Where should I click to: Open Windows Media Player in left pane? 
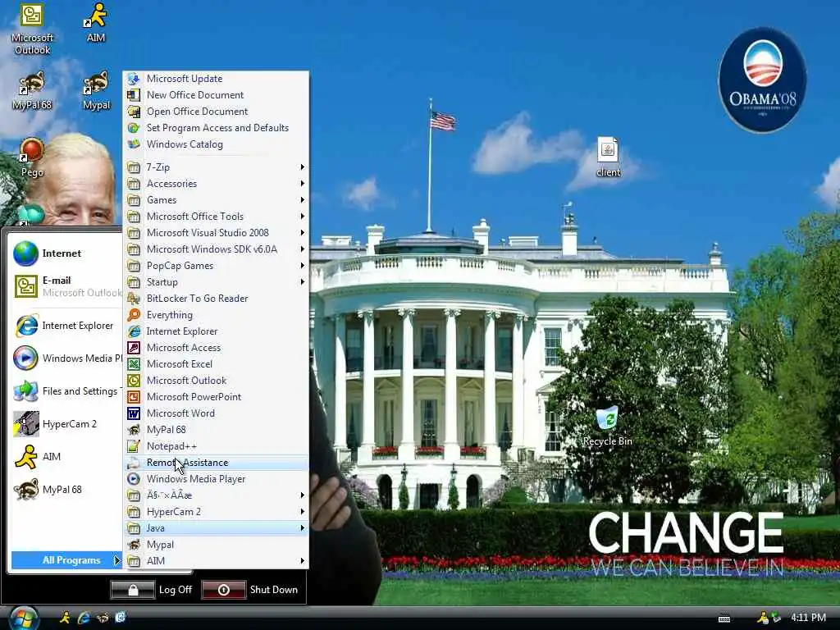(66, 358)
